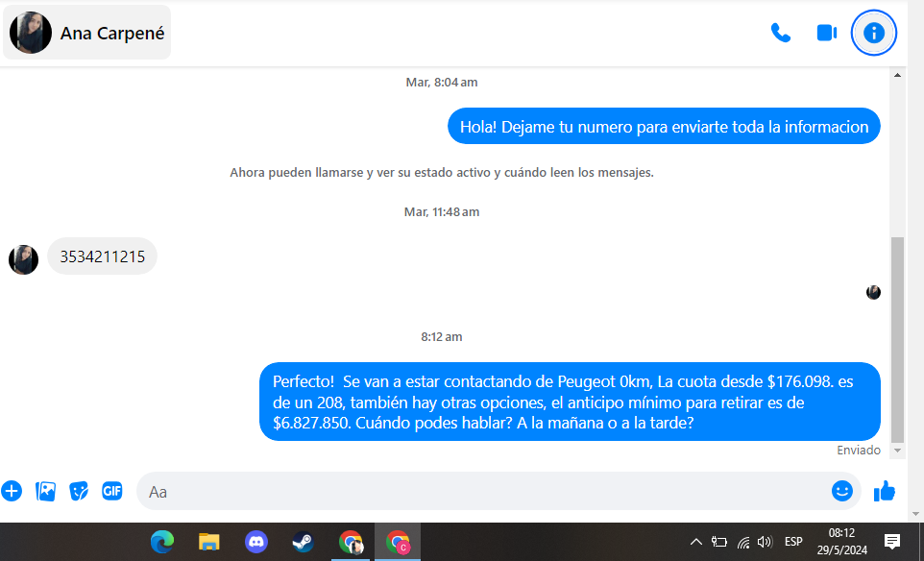Image resolution: width=924 pixels, height=561 pixels.
Task: Open more actions plus menu
Action: tap(12, 491)
